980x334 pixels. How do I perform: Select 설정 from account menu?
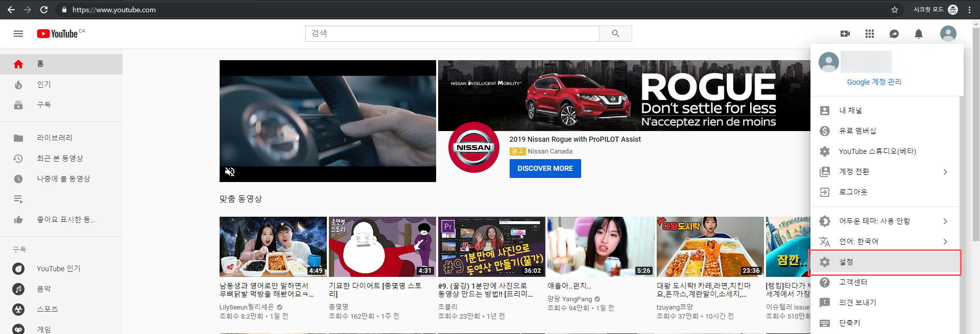(x=885, y=262)
